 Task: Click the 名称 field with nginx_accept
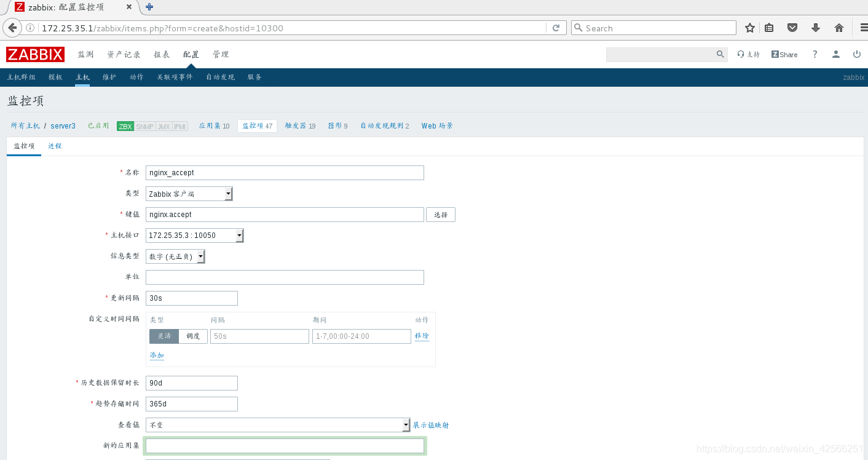click(x=285, y=173)
